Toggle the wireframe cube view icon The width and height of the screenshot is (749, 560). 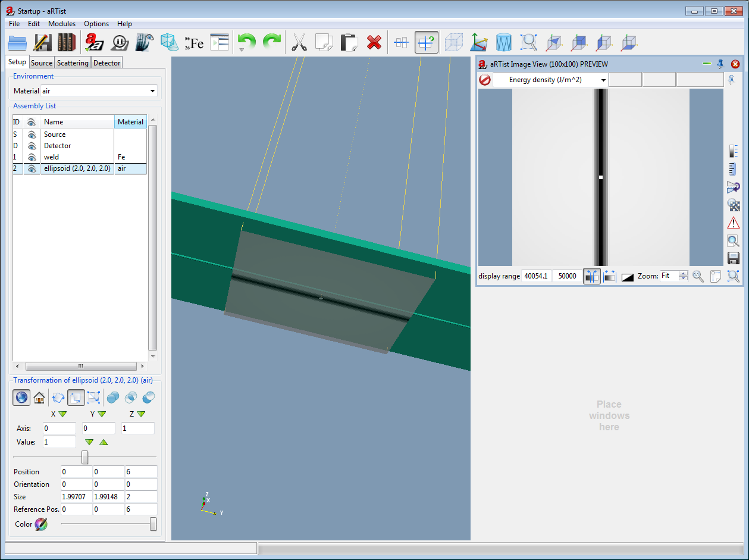point(454,43)
